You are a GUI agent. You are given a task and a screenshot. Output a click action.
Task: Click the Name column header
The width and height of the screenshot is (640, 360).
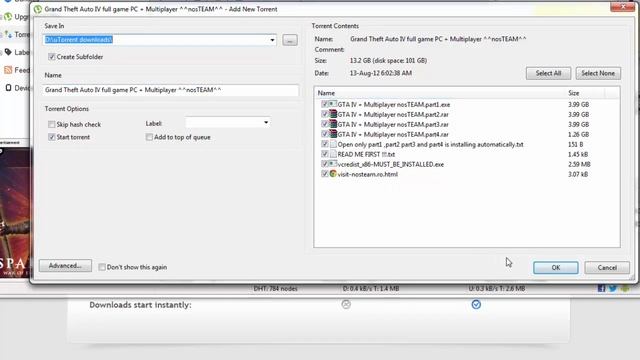coord(440,93)
